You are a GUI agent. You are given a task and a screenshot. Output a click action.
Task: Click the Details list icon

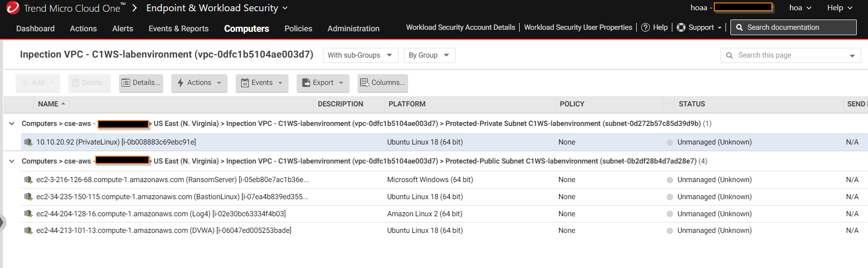(x=126, y=82)
